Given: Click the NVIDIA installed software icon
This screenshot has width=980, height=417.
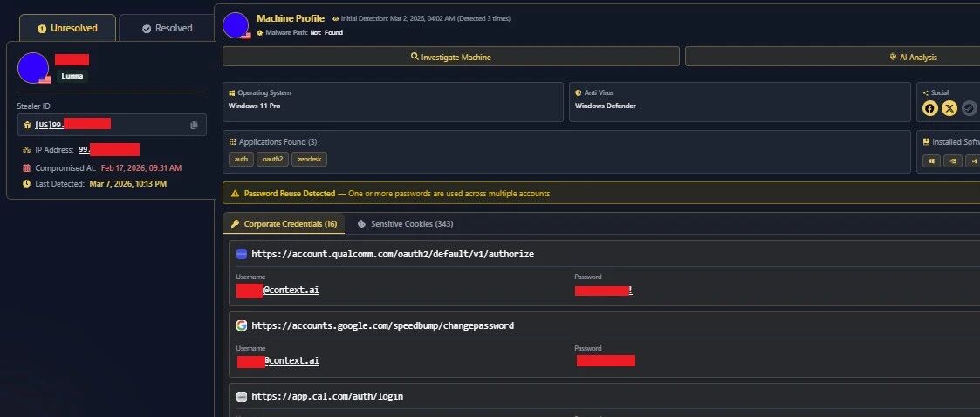Looking at the screenshot, I should [952, 161].
